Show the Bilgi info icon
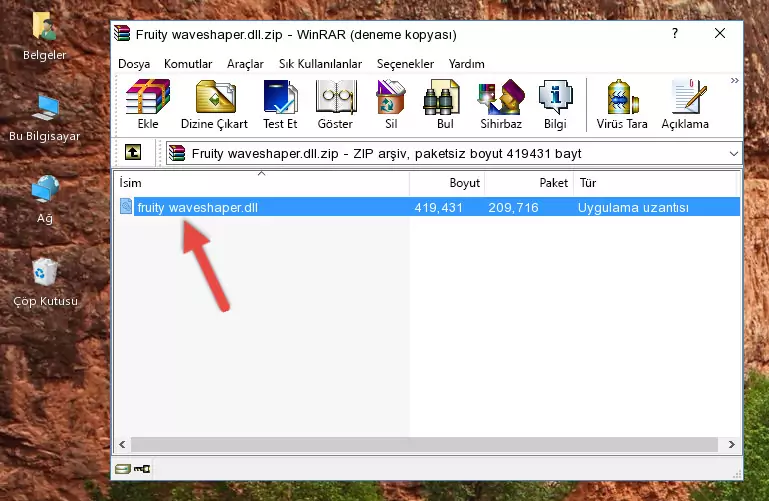 coord(555,104)
